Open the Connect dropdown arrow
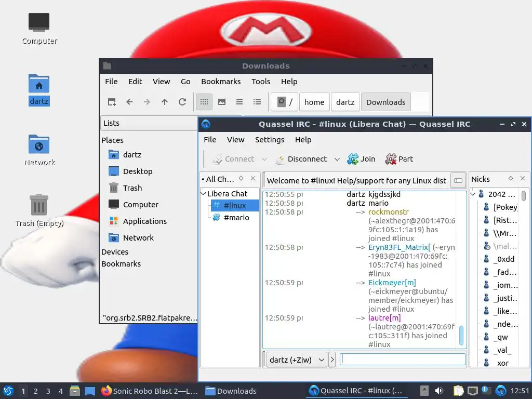The height and width of the screenshot is (399, 532). (264, 159)
